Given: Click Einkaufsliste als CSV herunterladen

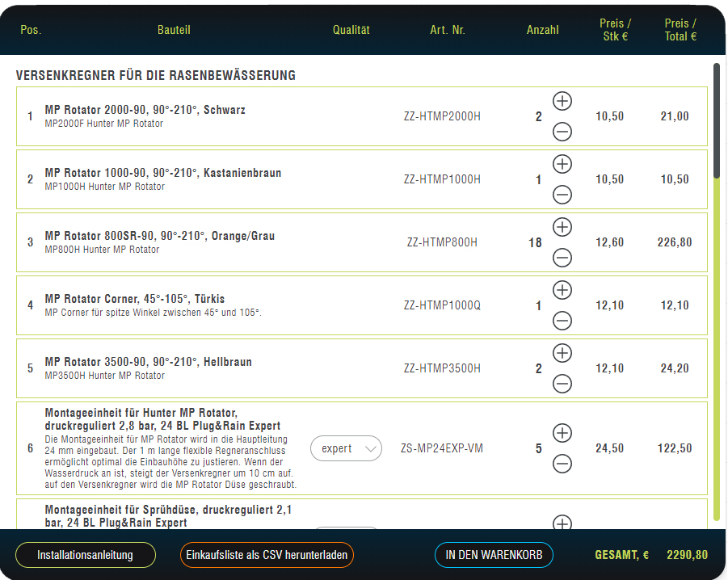Looking at the screenshot, I should (x=267, y=555).
